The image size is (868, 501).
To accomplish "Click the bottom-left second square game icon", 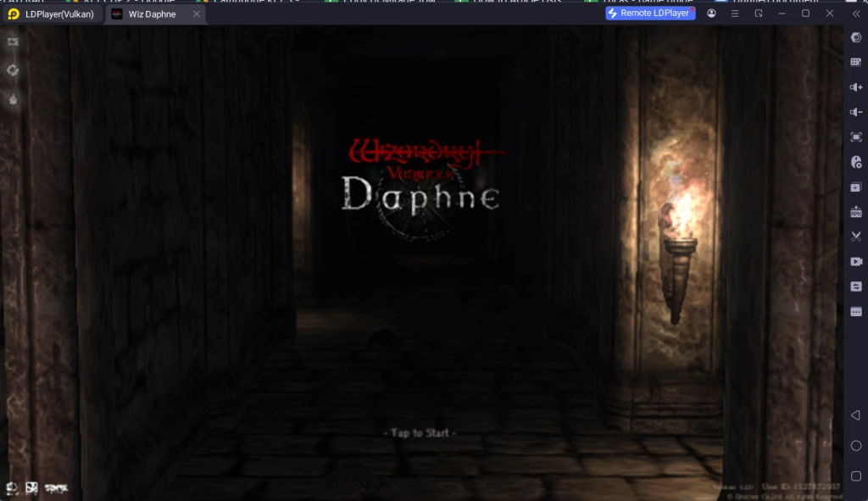I will click(31, 487).
